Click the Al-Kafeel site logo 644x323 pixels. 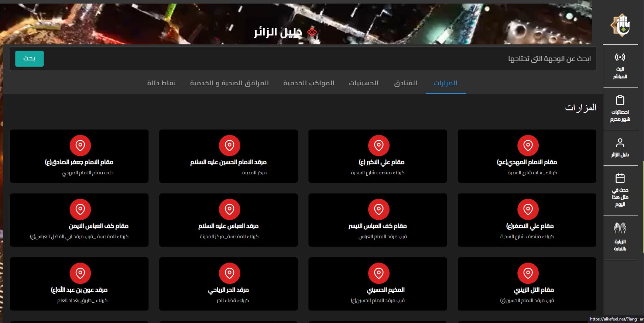click(620, 25)
